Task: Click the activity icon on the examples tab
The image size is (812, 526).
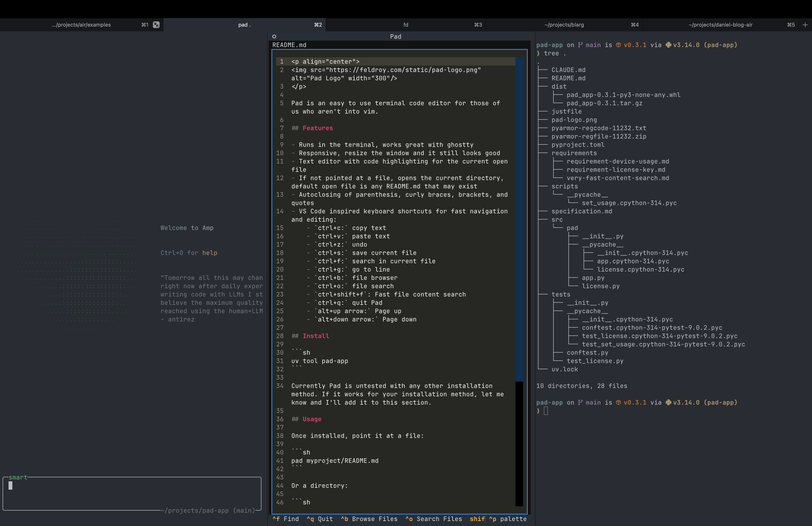Action: point(156,24)
